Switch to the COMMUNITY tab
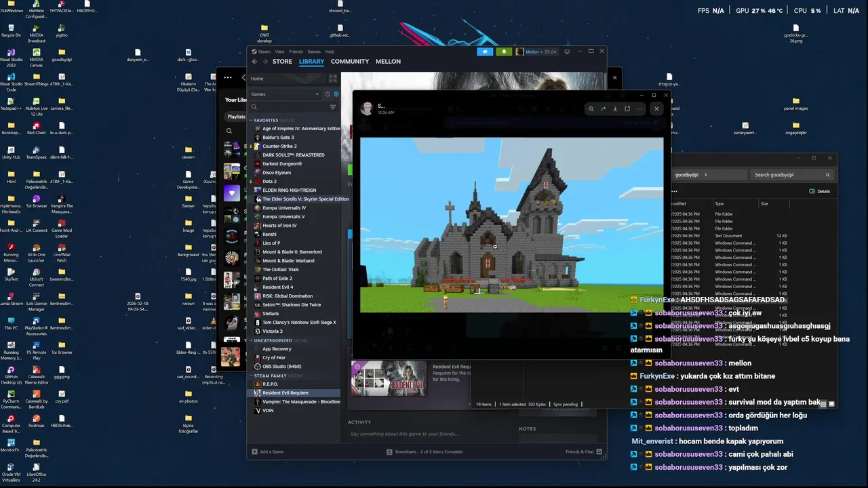The height and width of the screenshot is (488, 868). click(350, 62)
